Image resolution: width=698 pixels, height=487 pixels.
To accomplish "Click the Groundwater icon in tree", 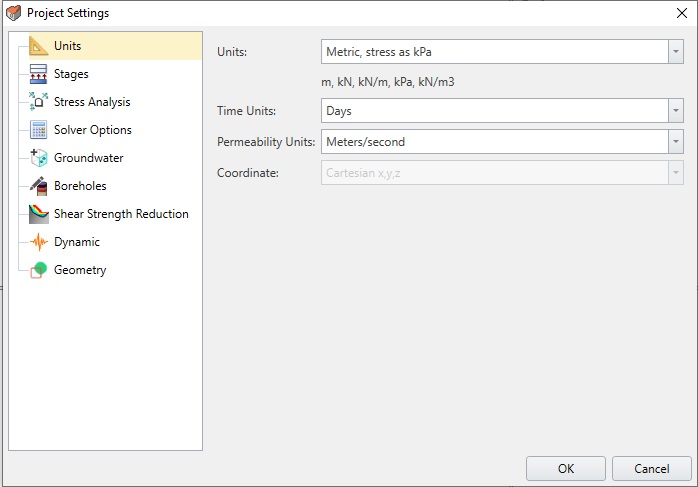I will [39, 158].
